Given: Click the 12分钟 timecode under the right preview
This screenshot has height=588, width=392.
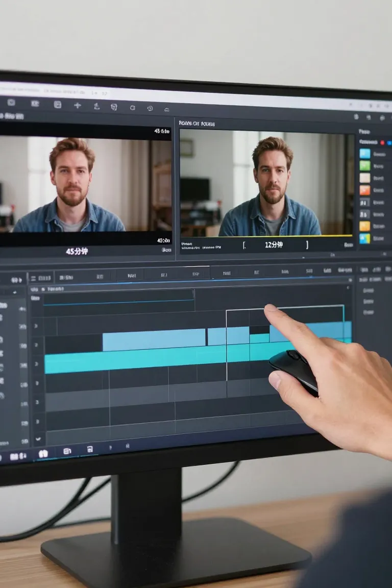Looking at the screenshot, I should [274, 245].
